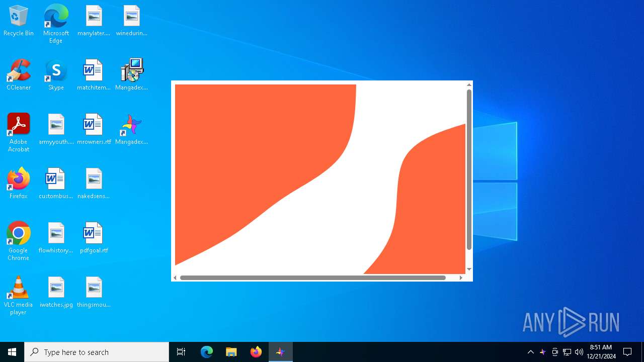The height and width of the screenshot is (362, 644).
Task: Select the pdfgoal.rtf document icon
Action: (94, 238)
